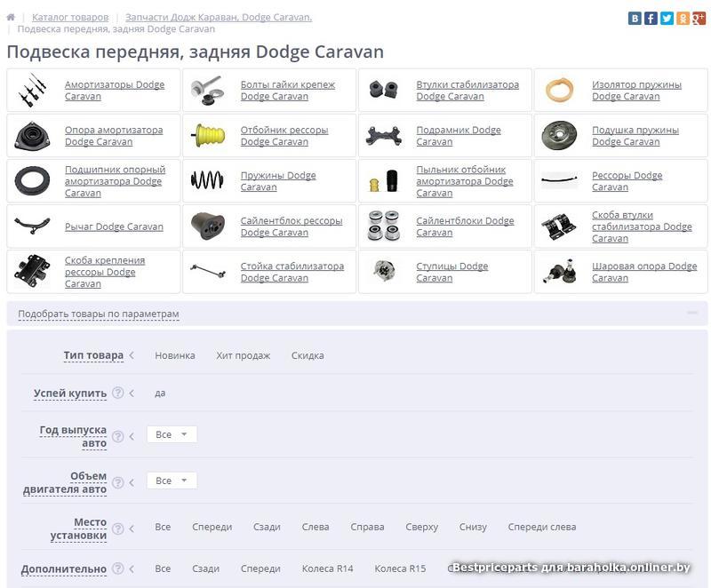This screenshot has width=711, height=588.
Task: Open the leaf-spring silent block (Сайлентблок рессоры) thumbnail
Action: click(208, 226)
